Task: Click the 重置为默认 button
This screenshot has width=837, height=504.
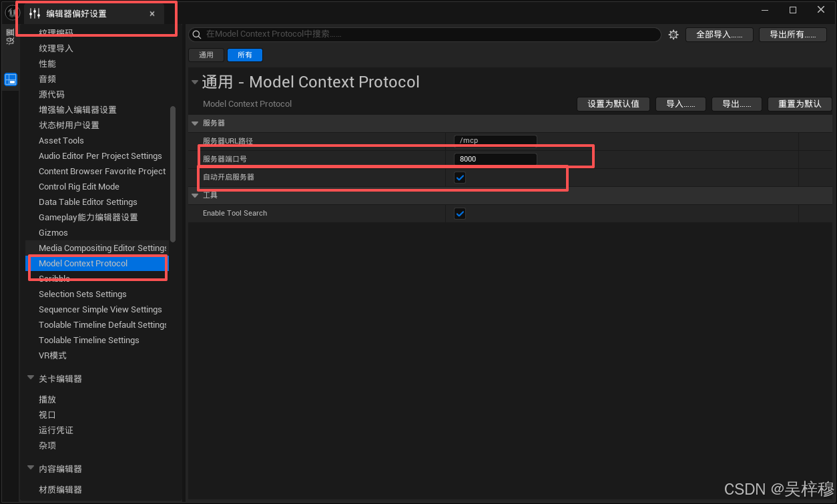Action: click(x=800, y=104)
